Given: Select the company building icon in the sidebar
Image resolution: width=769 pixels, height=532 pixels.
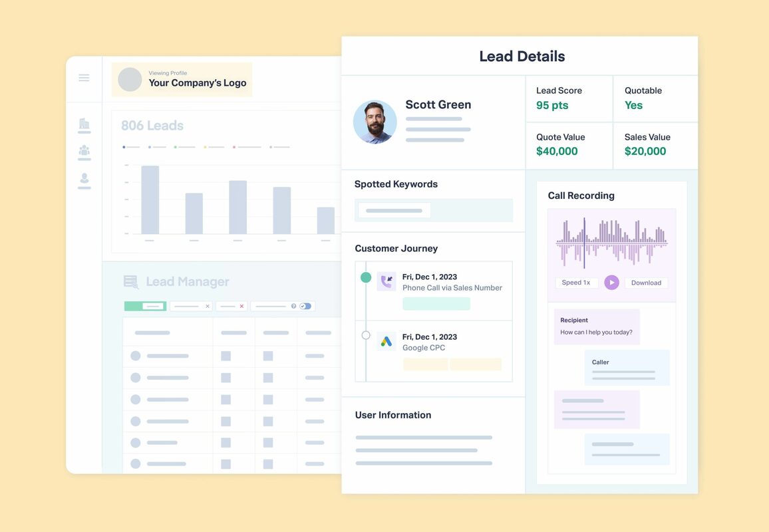Looking at the screenshot, I should pos(84,124).
